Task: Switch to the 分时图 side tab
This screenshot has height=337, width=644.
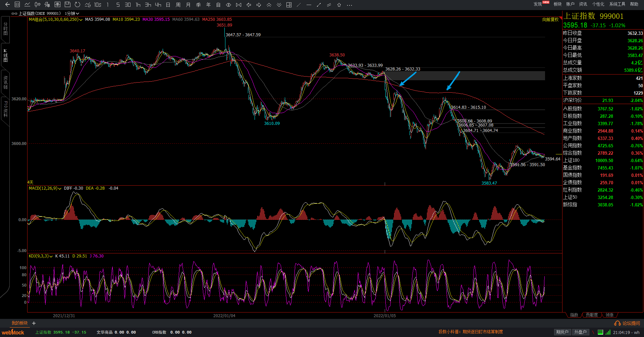Action: [5, 29]
